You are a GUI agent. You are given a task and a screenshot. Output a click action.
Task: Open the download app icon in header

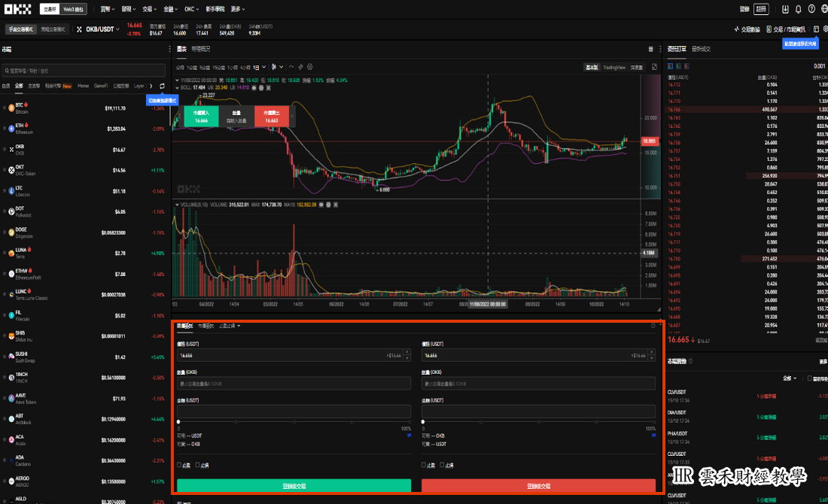[x=785, y=9]
